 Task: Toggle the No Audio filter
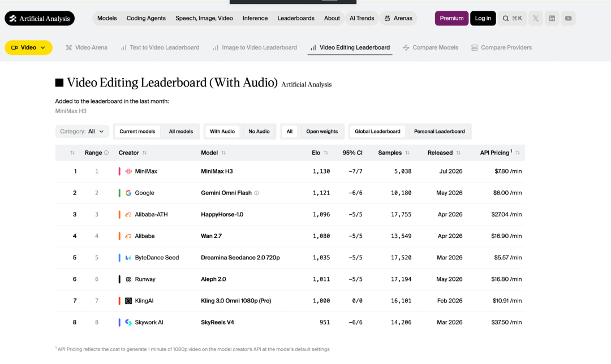coord(259,132)
